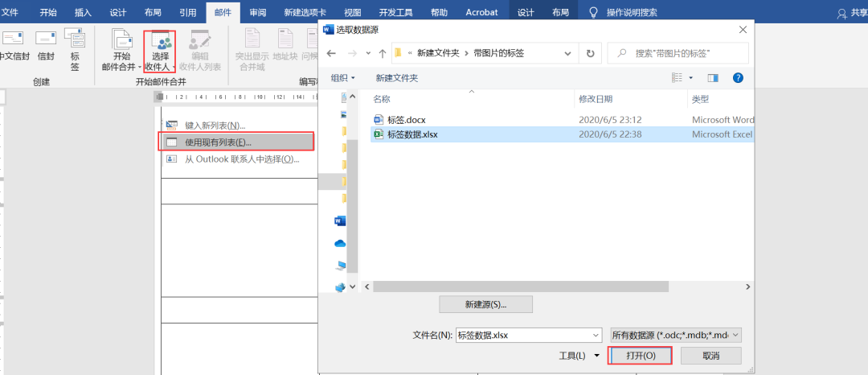Click 带图片的标签 in the address path

(499, 53)
